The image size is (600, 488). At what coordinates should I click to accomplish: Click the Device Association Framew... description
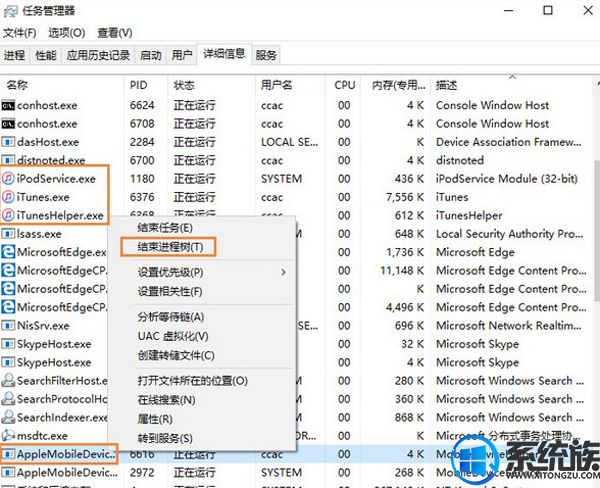(509, 142)
